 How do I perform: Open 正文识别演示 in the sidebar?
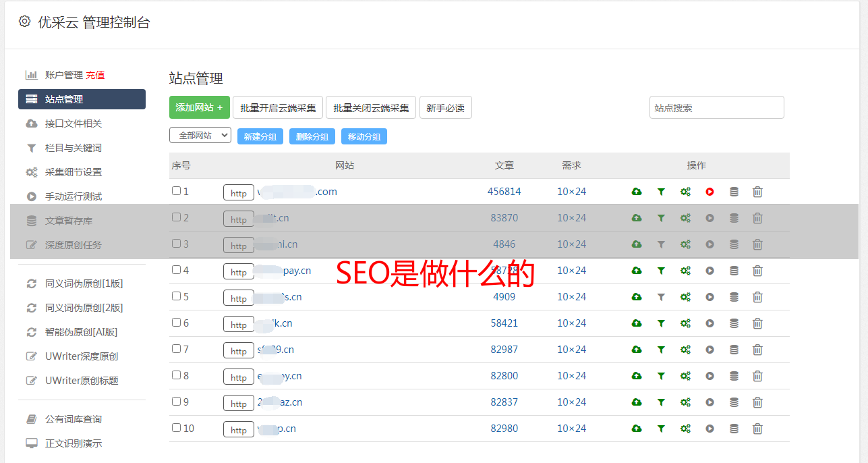point(74,443)
